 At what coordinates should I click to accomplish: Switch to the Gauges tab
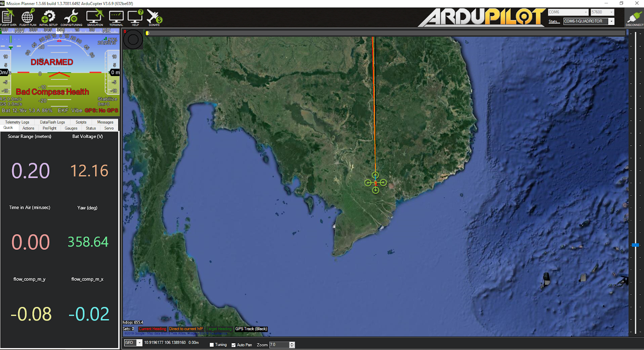tap(71, 128)
